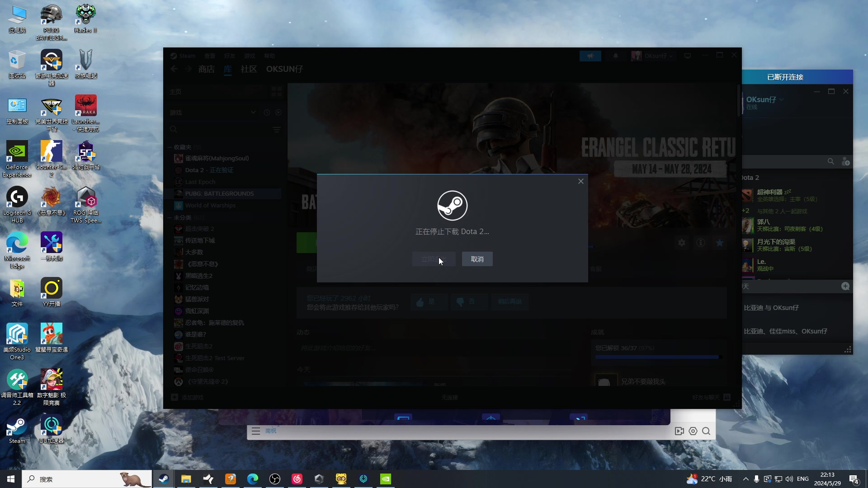
Task: Click the Steam back navigation arrow
Action: click(x=175, y=69)
